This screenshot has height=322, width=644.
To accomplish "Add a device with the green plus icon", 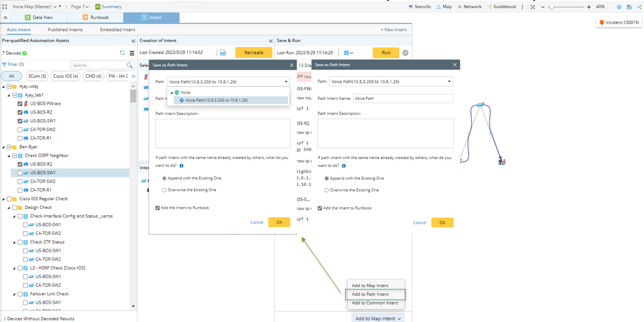I will coord(25,53).
